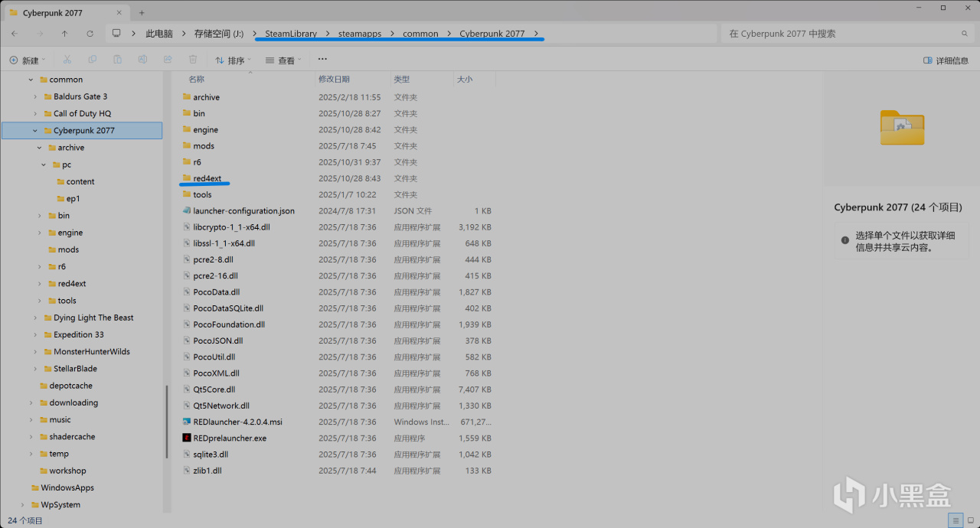This screenshot has width=980, height=528.
Task: Collapse the pc folder node in tree
Action: 44,165
